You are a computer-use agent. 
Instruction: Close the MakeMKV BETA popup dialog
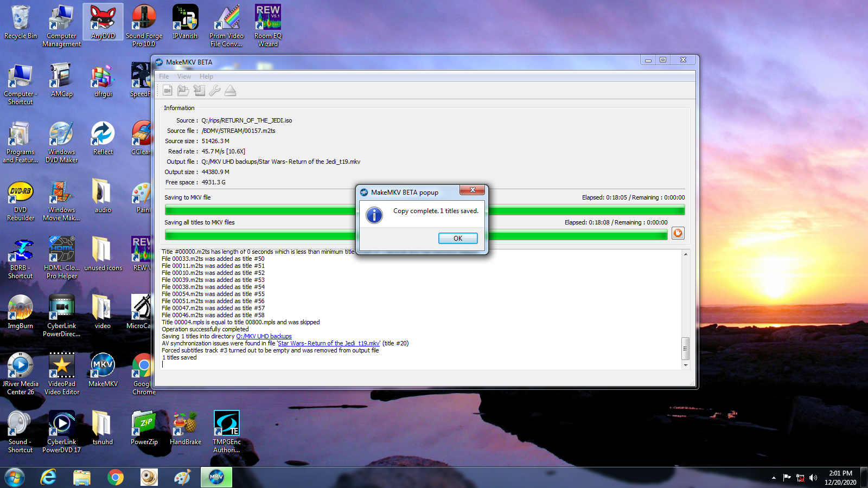[473, 190]
